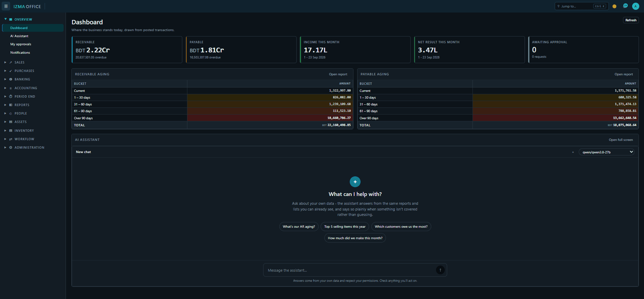Expand the Sales section arrow
Viewport: 644px width, 299px height.
[x=5, y=63]
